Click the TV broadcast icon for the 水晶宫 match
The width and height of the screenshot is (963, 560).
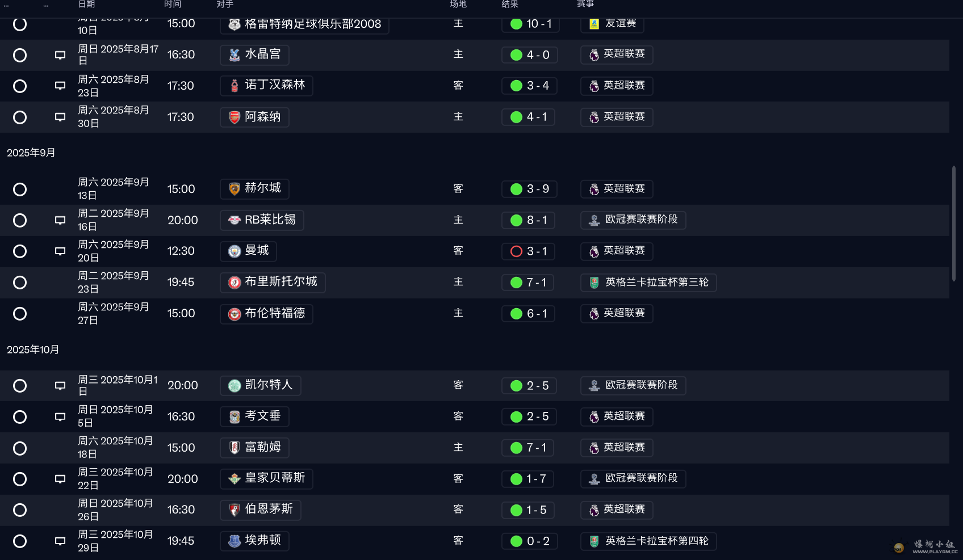click(60, 55)
